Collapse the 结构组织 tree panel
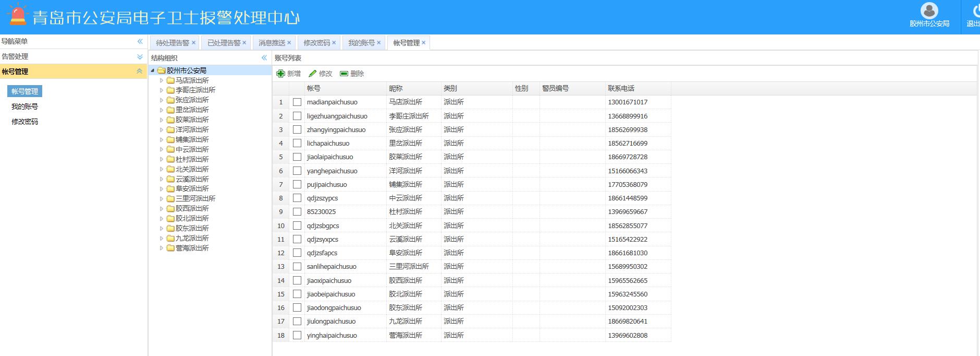 [x=264, y=58]
